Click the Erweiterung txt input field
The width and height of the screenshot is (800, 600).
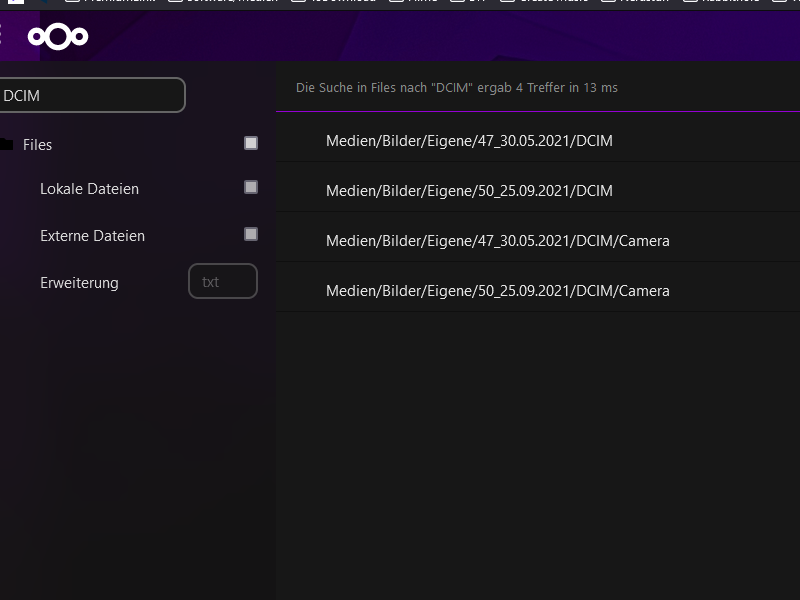point(223,281)
